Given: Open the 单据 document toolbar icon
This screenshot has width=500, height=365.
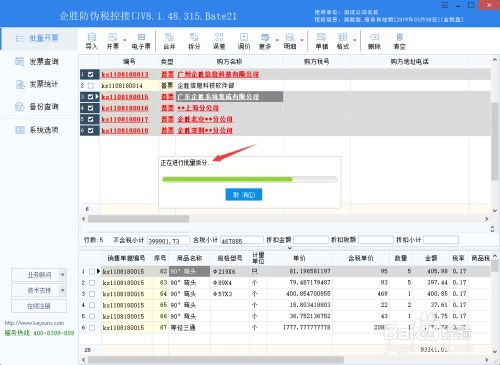Looking at the screenshot, I should [322, 37].
